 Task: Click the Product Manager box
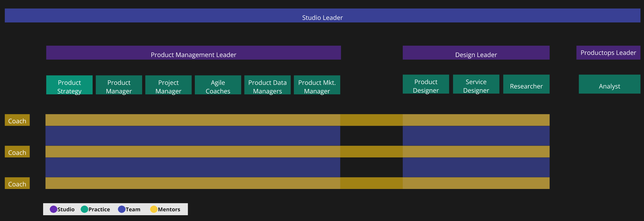(x=119, y=85)
